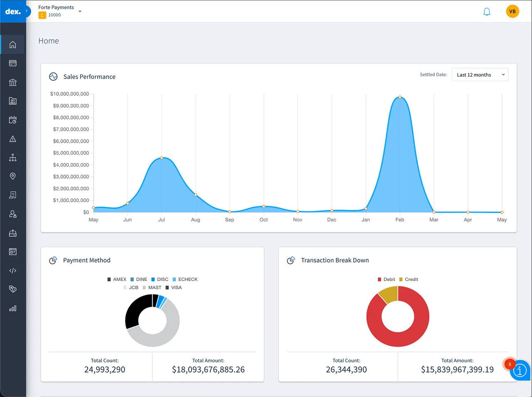The height and width of the screenshot is (397, 532).
Task: Open the bank building sidebar icon
Action: (13, 82)
